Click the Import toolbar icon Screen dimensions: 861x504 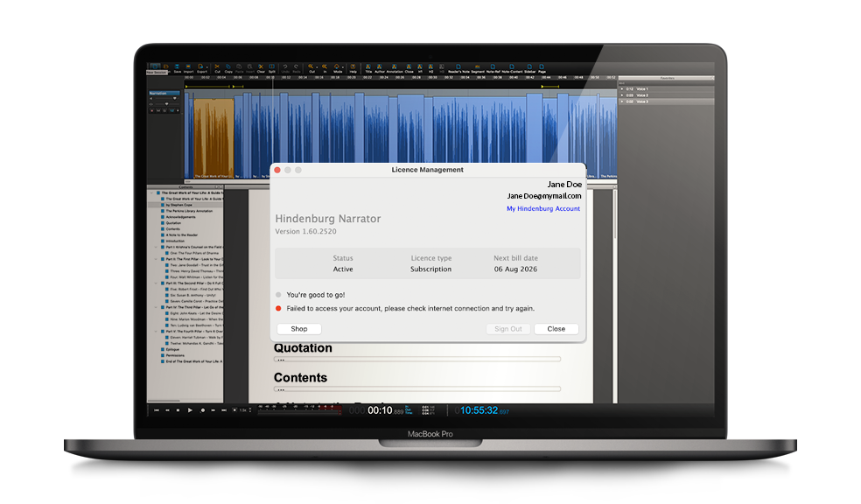(188, 67)
